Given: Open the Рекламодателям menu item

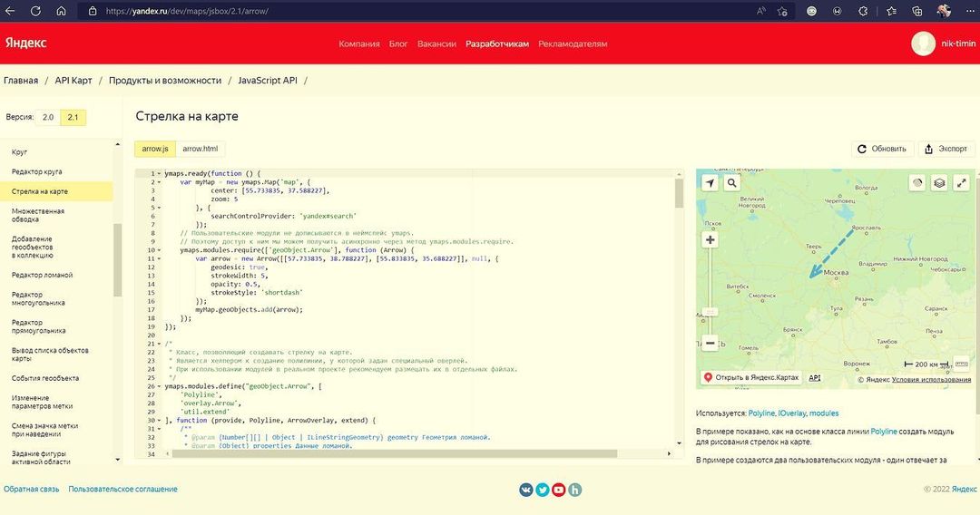Looking at the screenshot, I should point(573,44).
